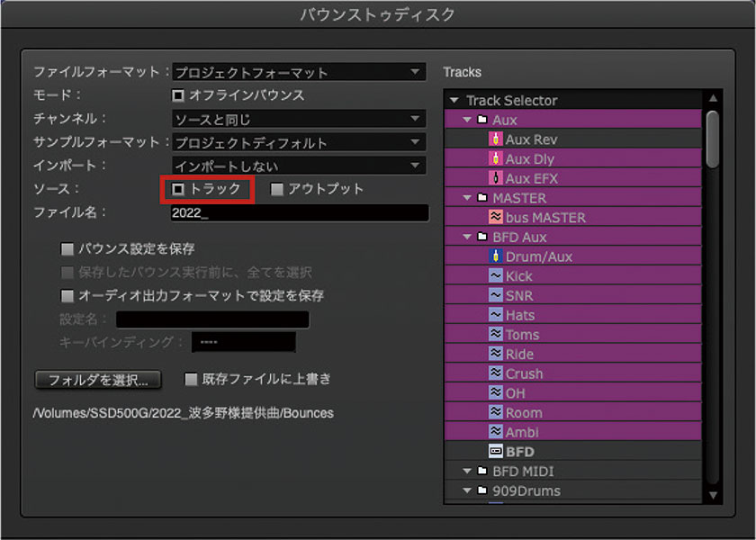Viewport: 756px width, 540px height.
Task: Click the ファイル名 text field
Action: pyautogui.click(x=300, y=212)
